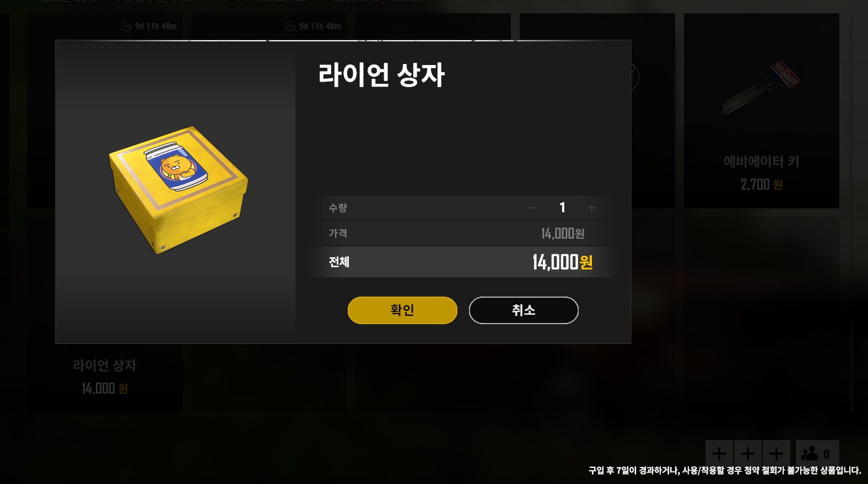Viewport: 868px width, 484px height.
Task: Increase quantity with the plus button
Action: (592, 208)
